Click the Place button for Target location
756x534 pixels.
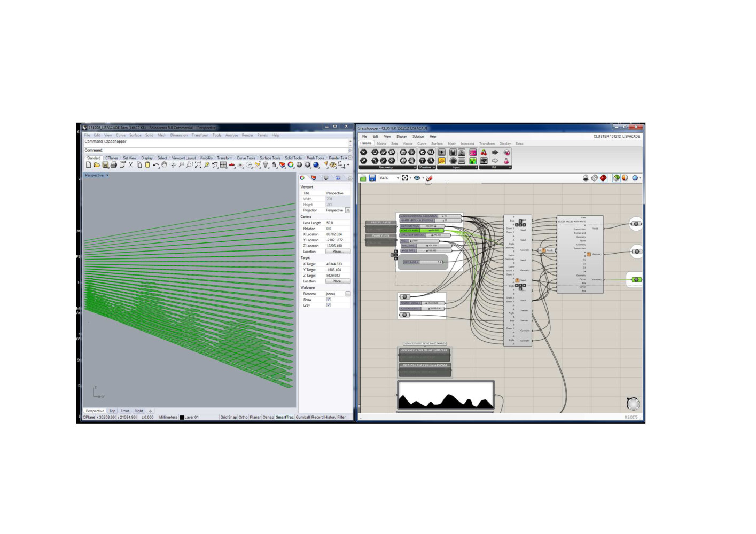pyautogui.click(x=337, y=281)
